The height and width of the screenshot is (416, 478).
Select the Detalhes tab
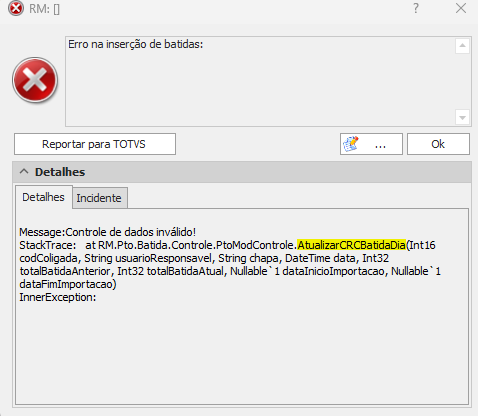pyautogui.click(x=43, y=197)
